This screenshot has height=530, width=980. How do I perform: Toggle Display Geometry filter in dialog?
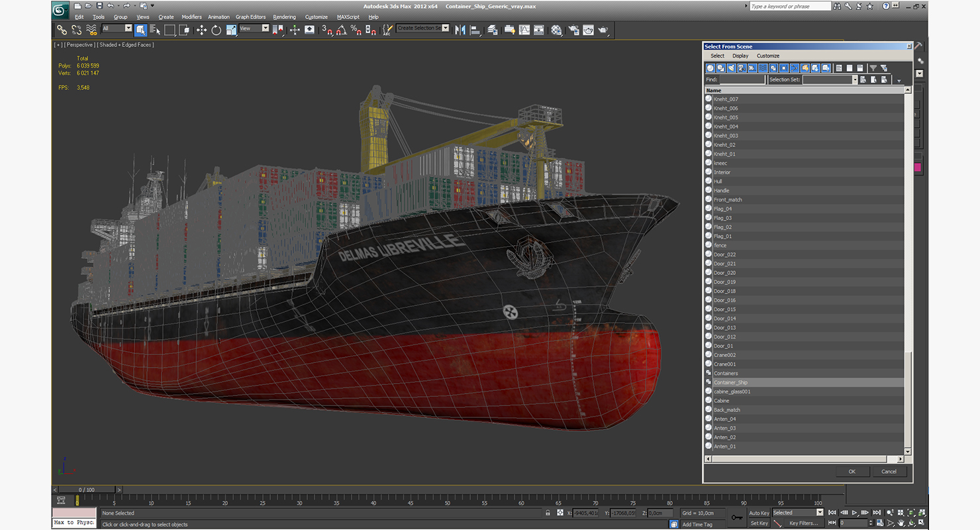click(x=710, y=68)
